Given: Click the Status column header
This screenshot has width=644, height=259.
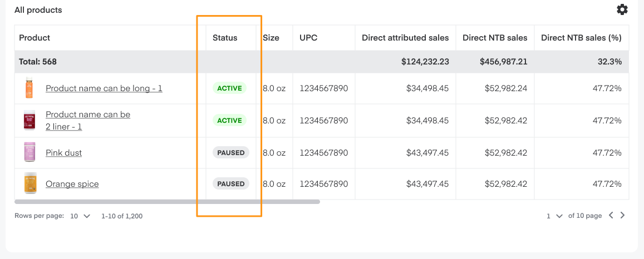Looking at the screenshot, I should 225,38.
